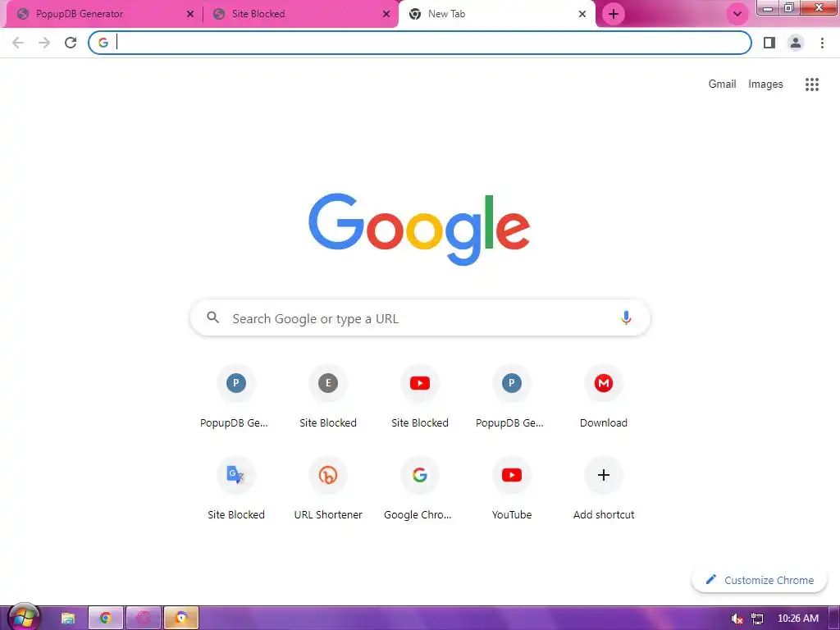Open the Google Chro... shortcut

[x=420, y=489]
